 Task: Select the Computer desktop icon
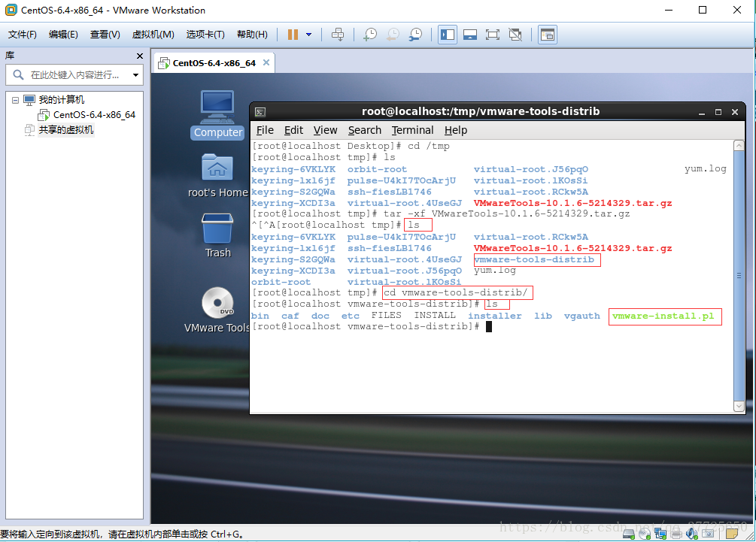217,115
